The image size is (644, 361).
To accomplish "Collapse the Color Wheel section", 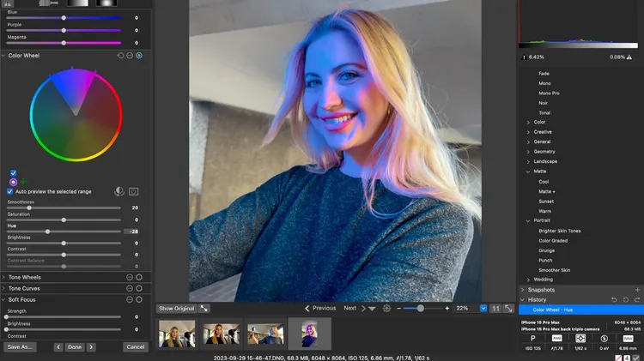I will coord(3,56).
